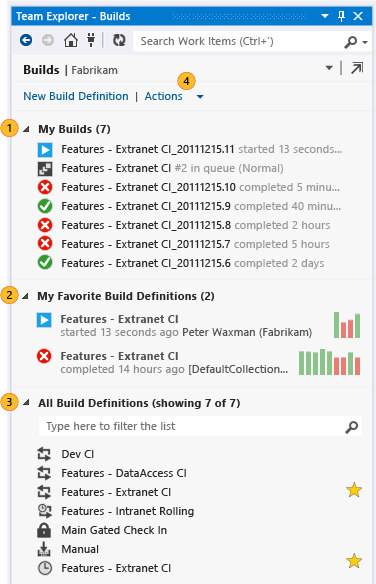Viewport: 376px width, 584px height.
Task: Click succeeded icon of build 20111215.6
Action: pos(45,262)
